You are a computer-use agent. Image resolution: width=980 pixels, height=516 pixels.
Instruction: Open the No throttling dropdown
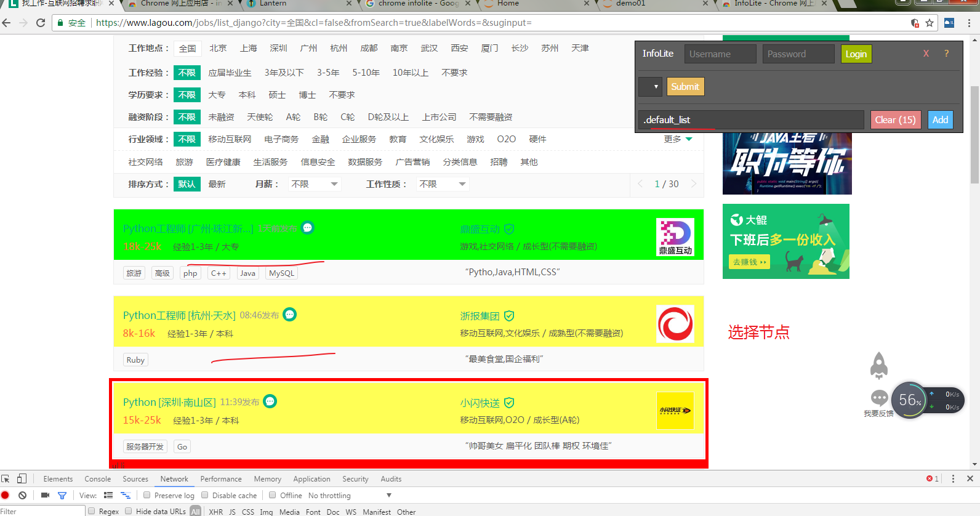click(x=350, y=495)
